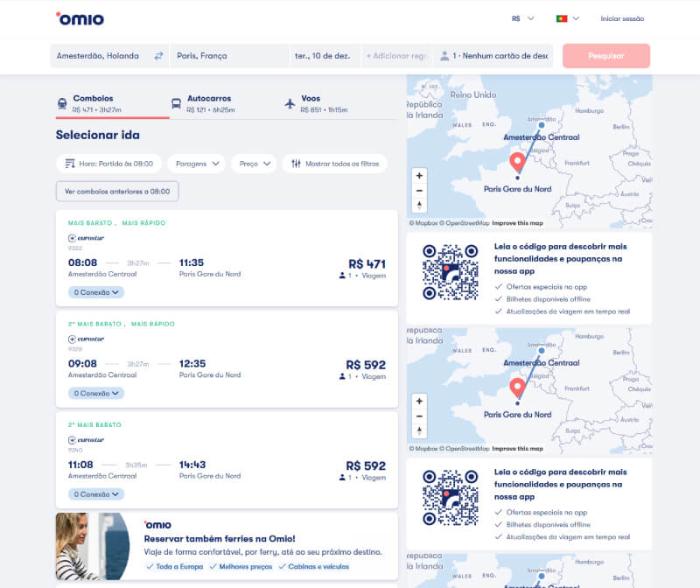Click red destination pin on second map
This screenshot has height=588, width=700.
(517, 388)
